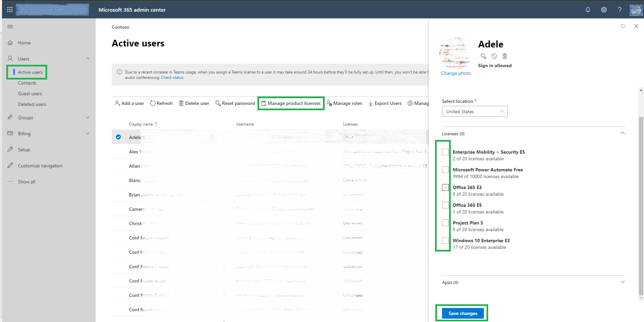Click the info icon in Teams notice

click(119, 72)
